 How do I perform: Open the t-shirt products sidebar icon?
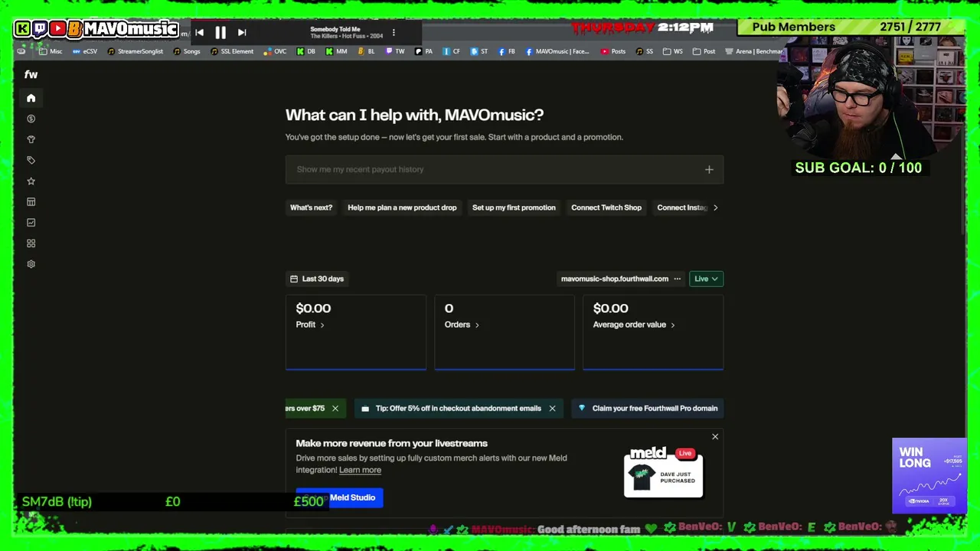pos(31,139)
